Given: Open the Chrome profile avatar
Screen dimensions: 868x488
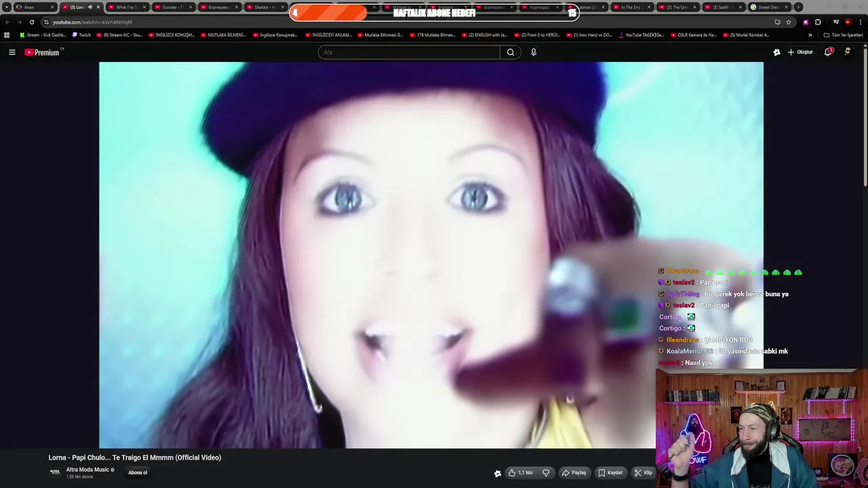Looking at the screenshot, I should coord(848,22).
